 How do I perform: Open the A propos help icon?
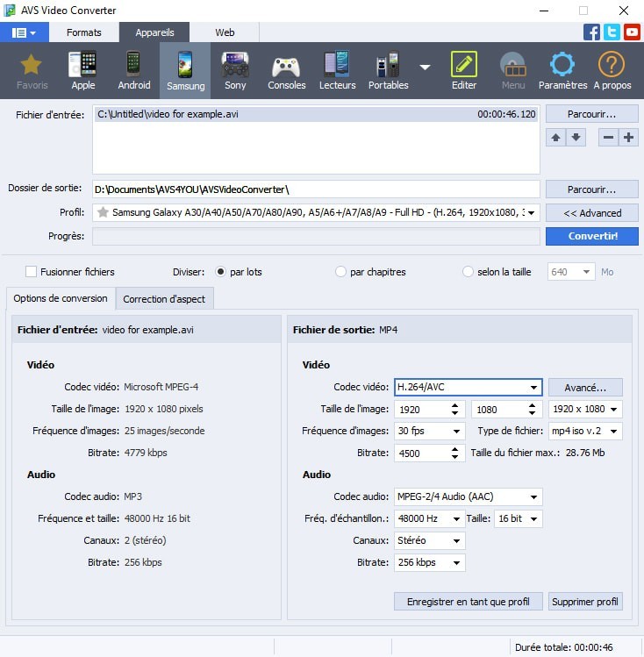pos(612,69)
